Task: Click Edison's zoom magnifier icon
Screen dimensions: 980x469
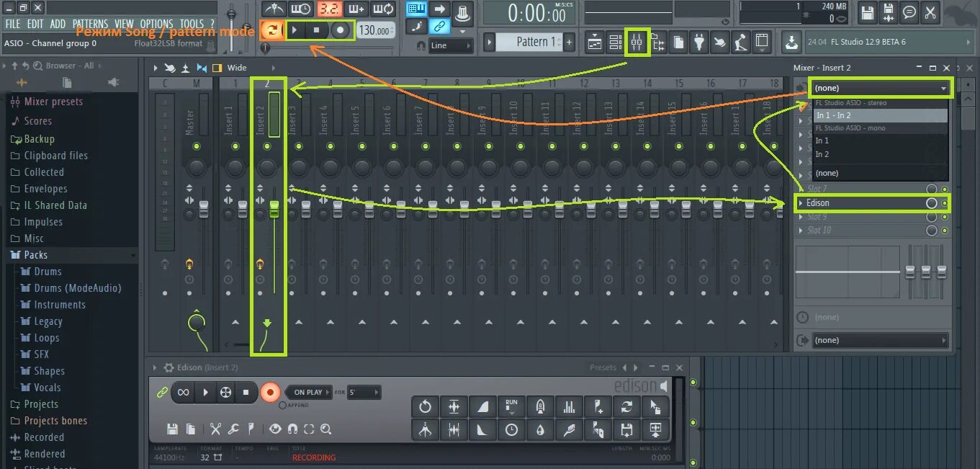Action: [326, 429]
